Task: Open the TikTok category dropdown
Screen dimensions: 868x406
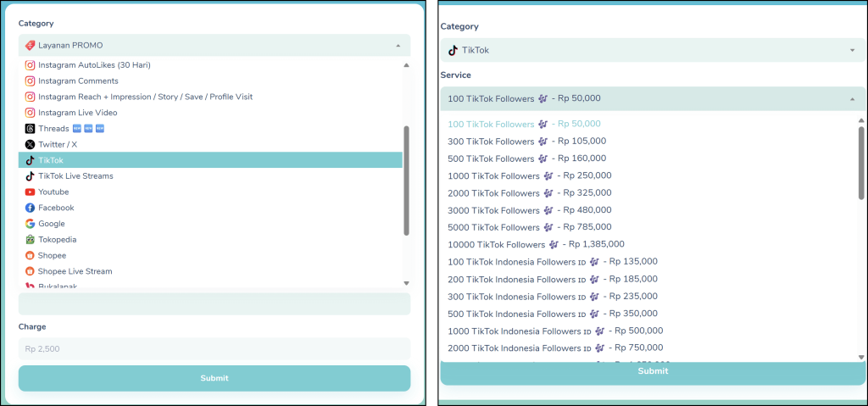Action: click(852, 50)
